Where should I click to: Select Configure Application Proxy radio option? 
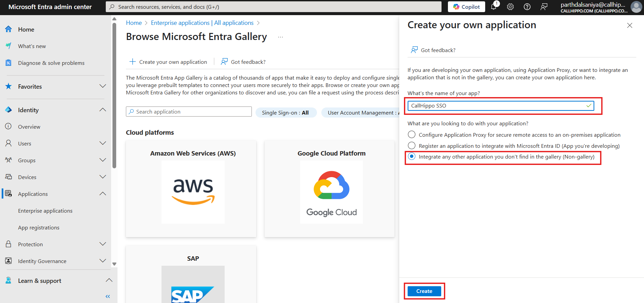coord(412,135)
